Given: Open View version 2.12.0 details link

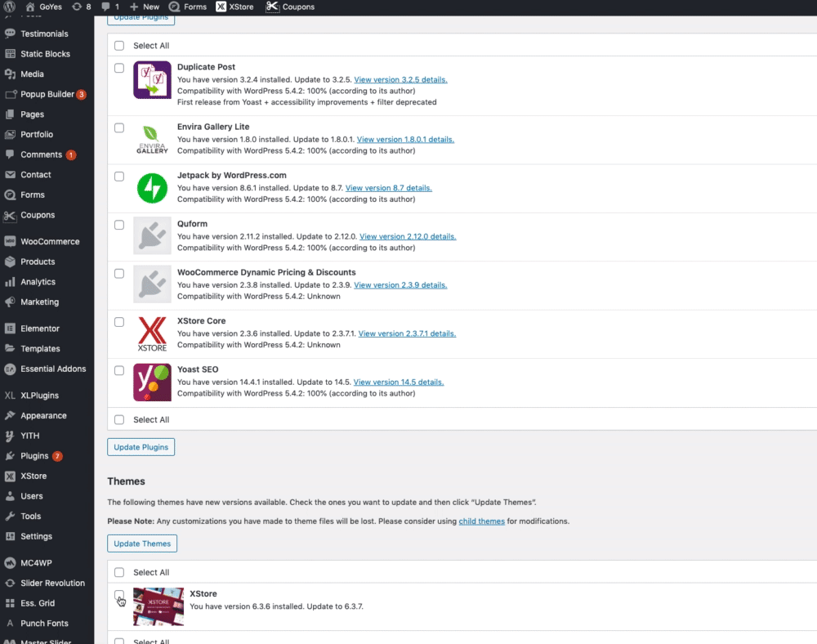Looking at the screenshot, I should (408, 236).
